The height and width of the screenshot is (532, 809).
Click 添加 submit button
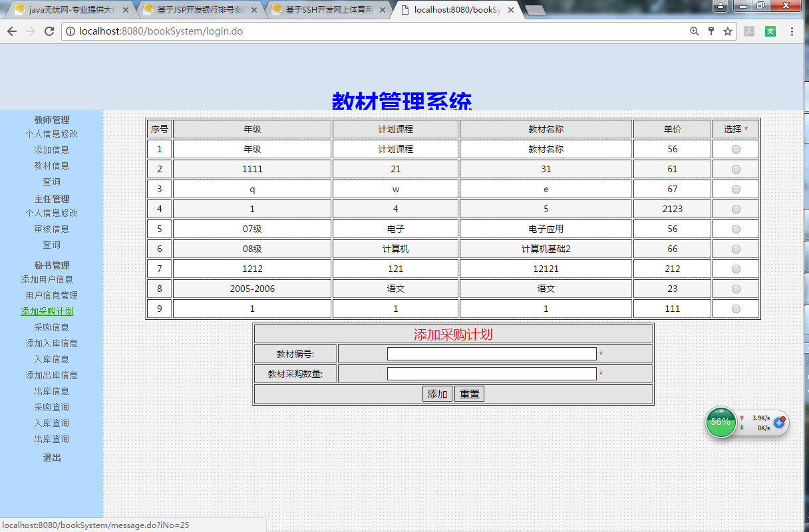click(437, 394)
